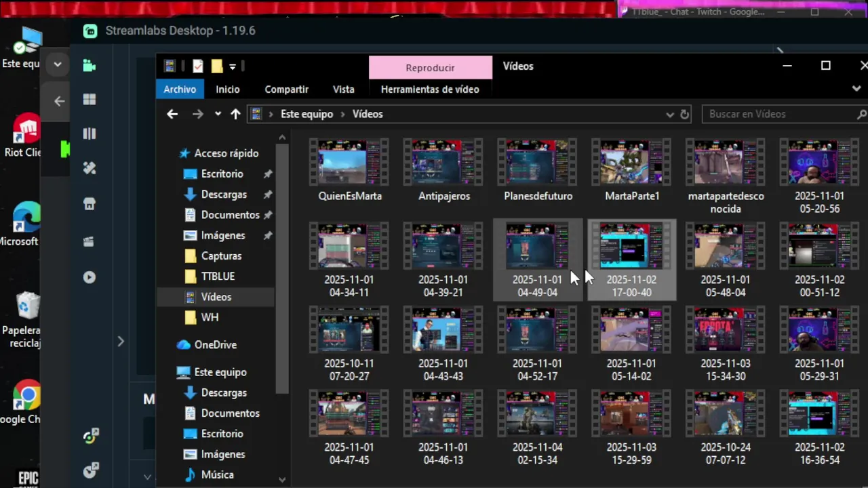Open pinned Documentos under Acceso rápido
The width and height of the screenshot is (868, 488).
click(x=230, y=215)
